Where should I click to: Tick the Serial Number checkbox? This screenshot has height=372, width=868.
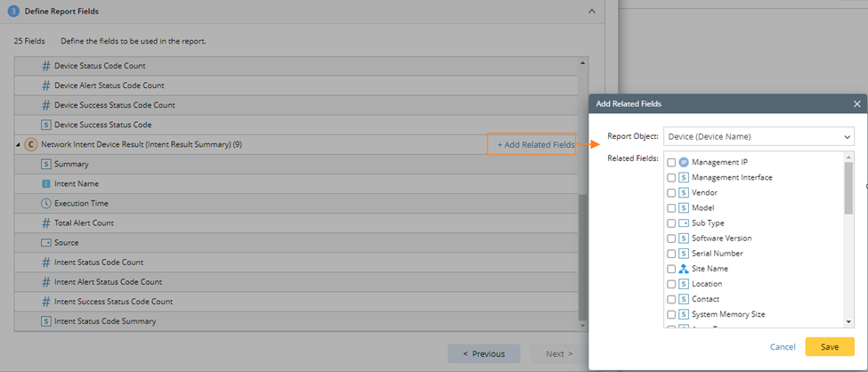coord(671,254)
